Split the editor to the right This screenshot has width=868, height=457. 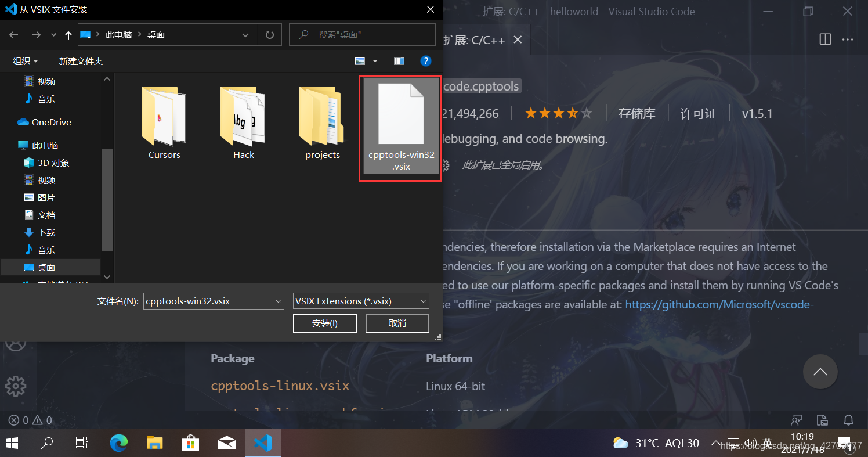click(x=825, y=39)
